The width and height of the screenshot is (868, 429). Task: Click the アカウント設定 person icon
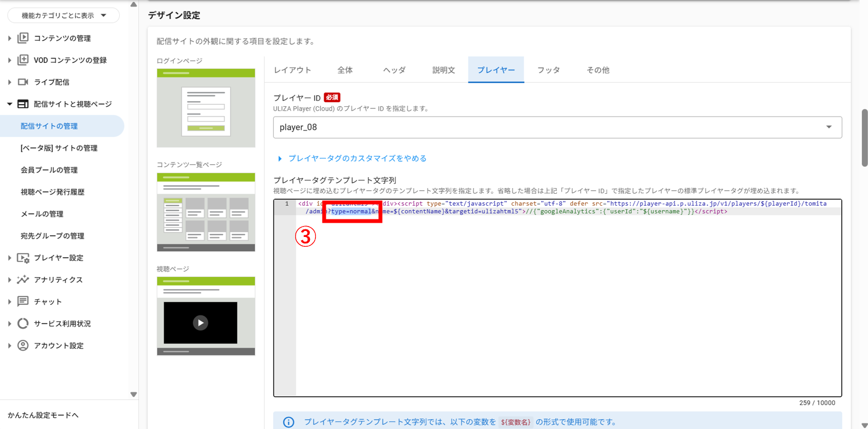23,345
